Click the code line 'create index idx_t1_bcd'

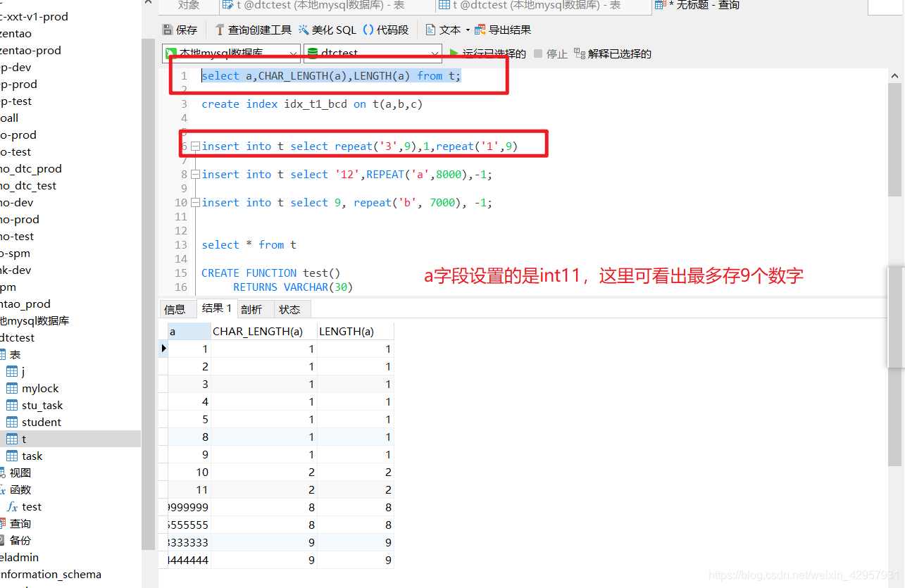[312, 104]
